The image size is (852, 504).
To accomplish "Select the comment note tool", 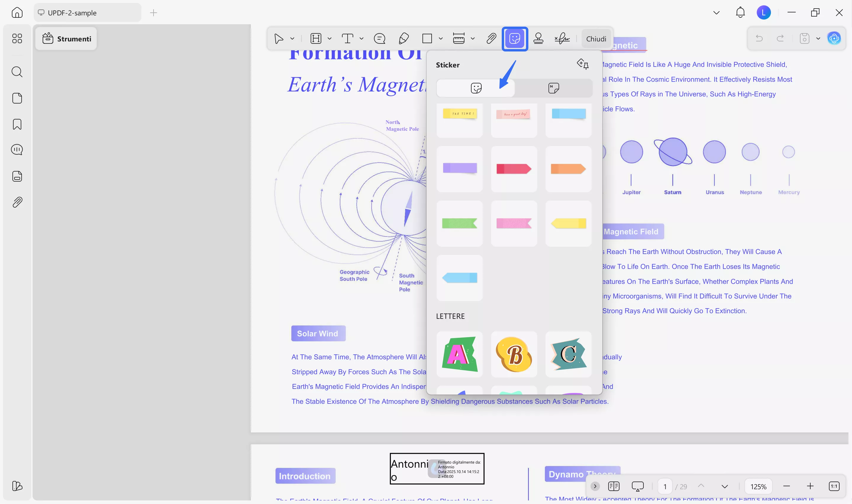I will pos(379,38).
